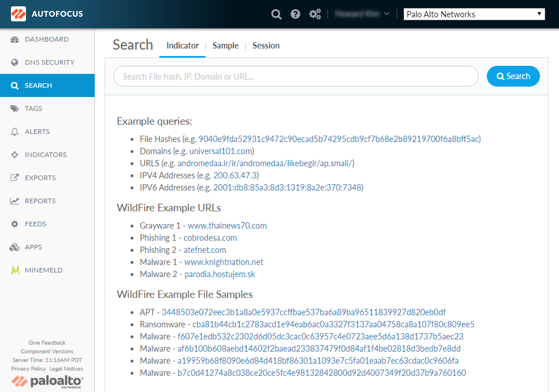Open Dashboard from the sidebar

tap(46, 39)
